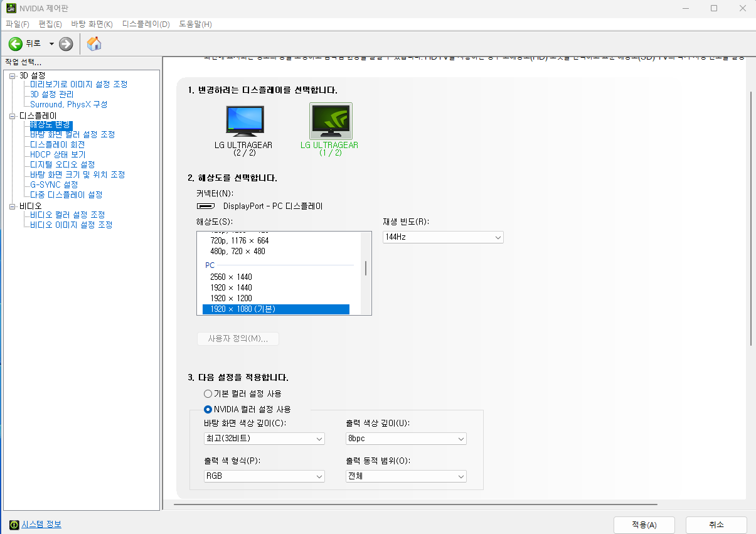The image size is (756, 534).
Task: Open the 파일(F) menu
Action: 18,24
